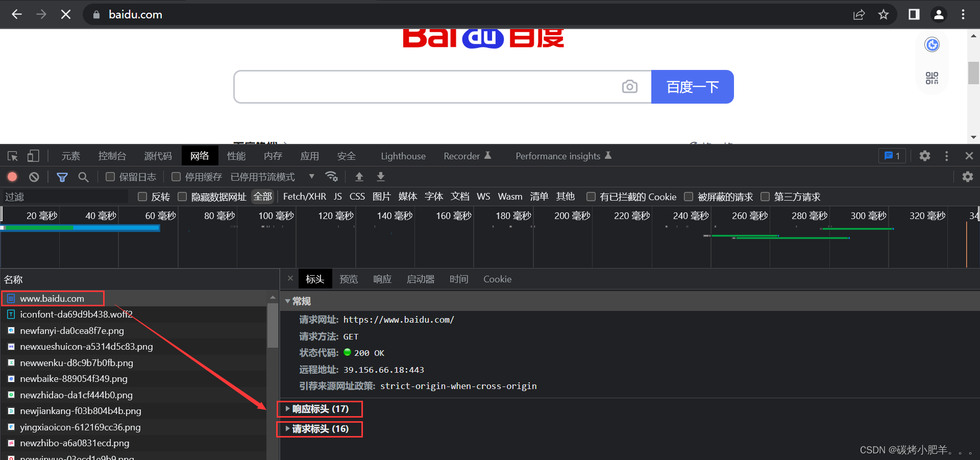
Task: Expand the 请求标头 (16) section
Action: (x=319, y=429)
